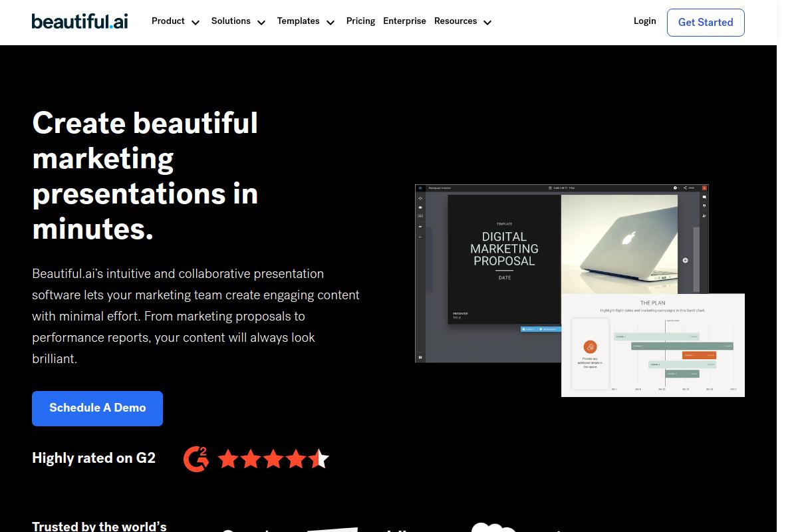Image resolution: width=798 pixels, height=532 pixels.
Task: Click the Digital Marketing Proposal slide preview
Action: coord(504,259)
